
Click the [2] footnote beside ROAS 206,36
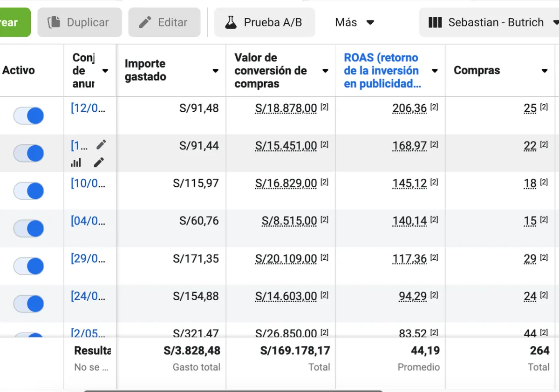coord(434,107)
